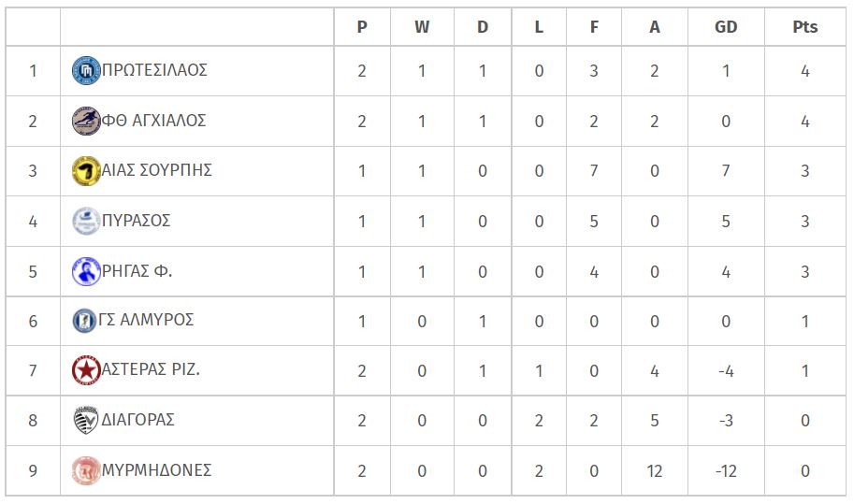The width and height of the screenshot is (854, 504).
Task: Sort by the Pts column header
Action: 805,27
